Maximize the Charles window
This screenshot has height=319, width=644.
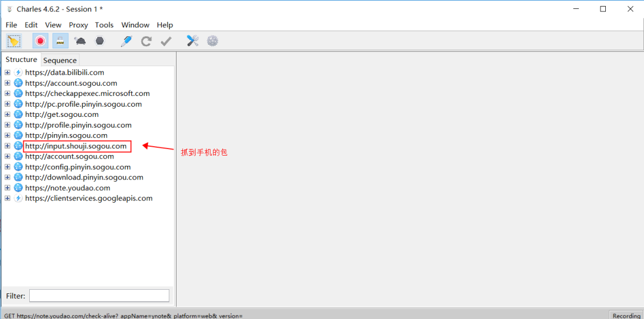603,9
